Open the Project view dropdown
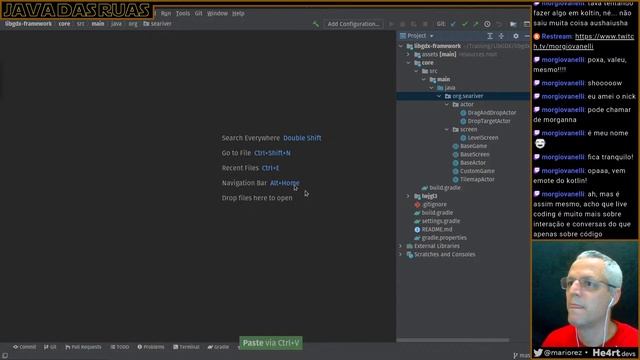The width and height of the screenshot is (640, 360). point(417,36)
